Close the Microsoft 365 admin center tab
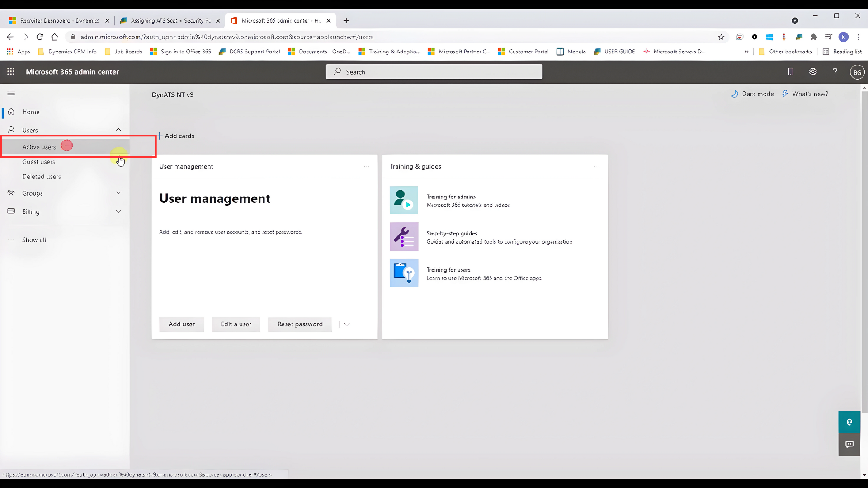This screenshot has height=488, width=868. click(x=329, y=21)
